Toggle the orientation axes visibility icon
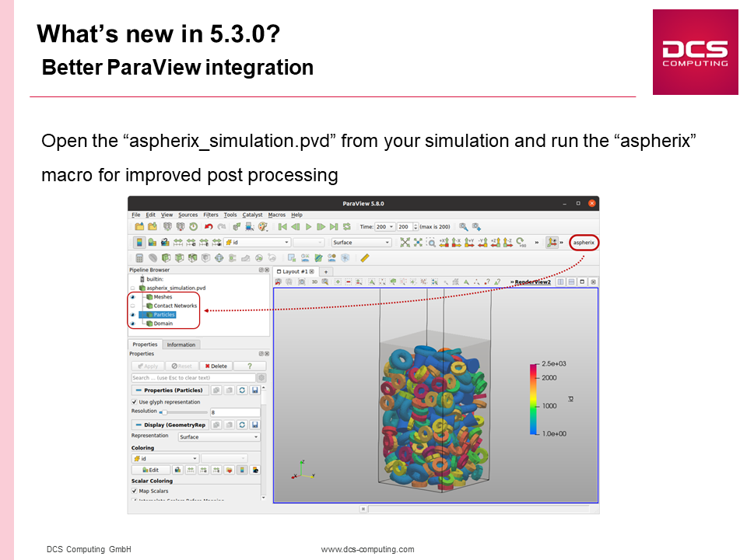 pyautogui.click(x=552, y=243)
